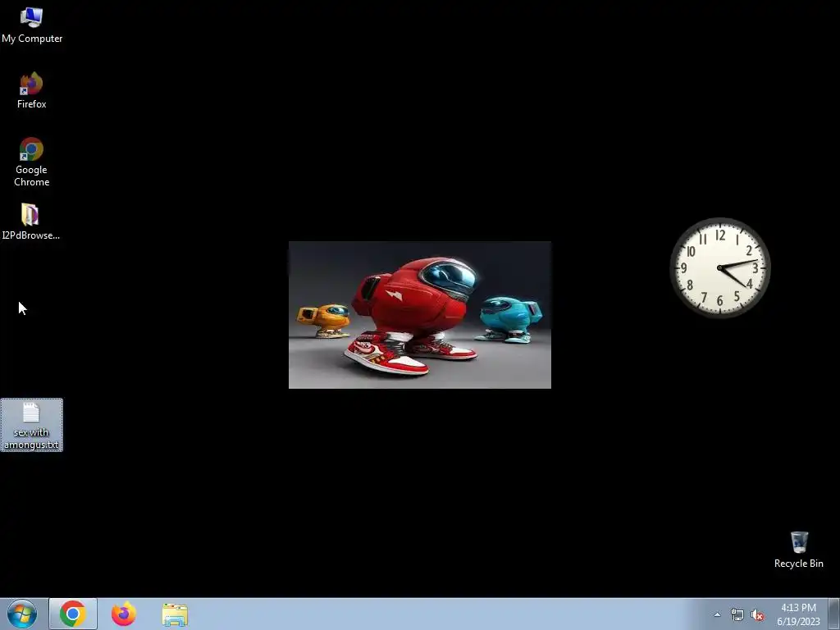This screenshot has height=630, width=840.
Task: Click the Show desktop button
Action: pos(834,614)
